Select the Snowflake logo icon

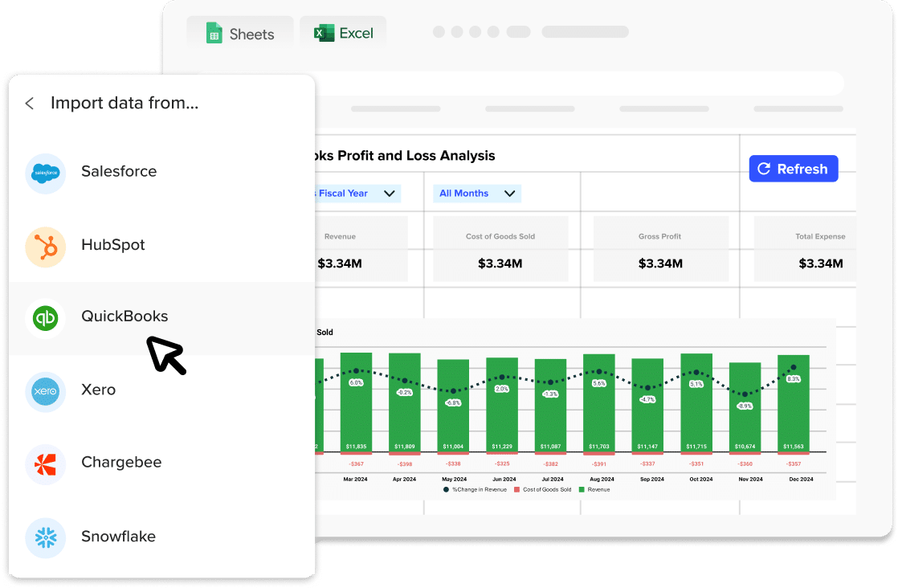(45, 537)
